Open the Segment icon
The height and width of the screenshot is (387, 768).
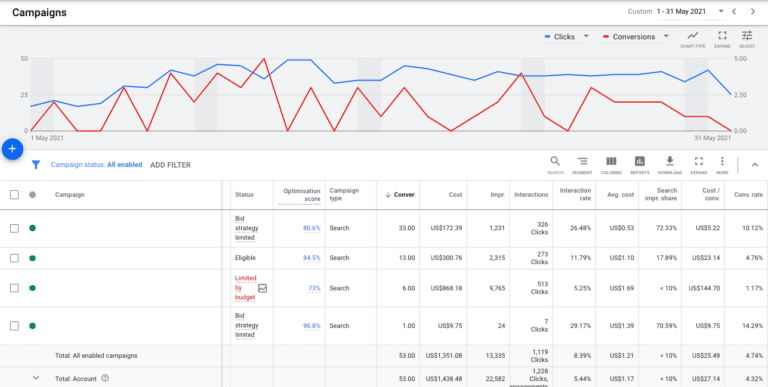[x=582, y=161]
